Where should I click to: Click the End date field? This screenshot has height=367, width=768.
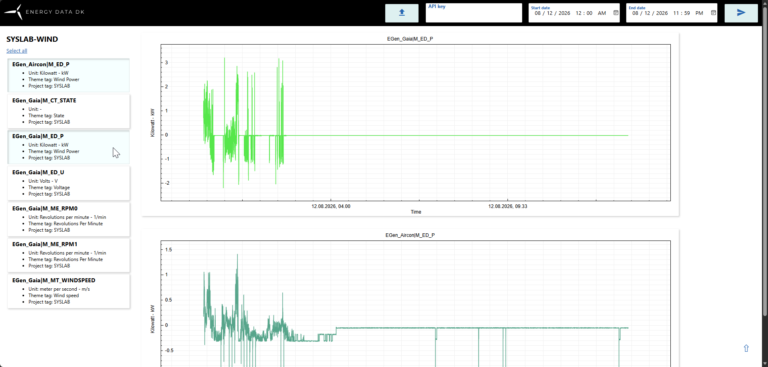(x=672, y=13)
